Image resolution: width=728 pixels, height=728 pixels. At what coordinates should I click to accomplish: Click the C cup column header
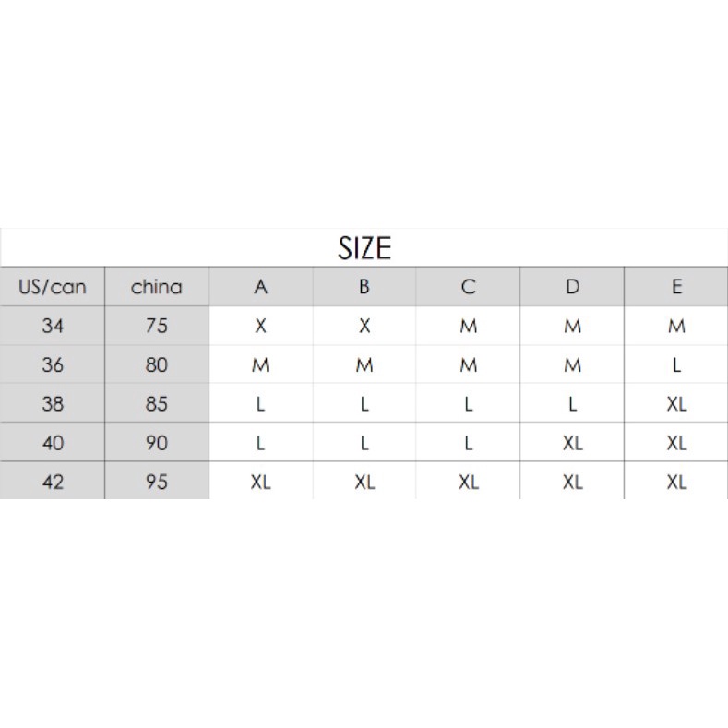(469, 287)
